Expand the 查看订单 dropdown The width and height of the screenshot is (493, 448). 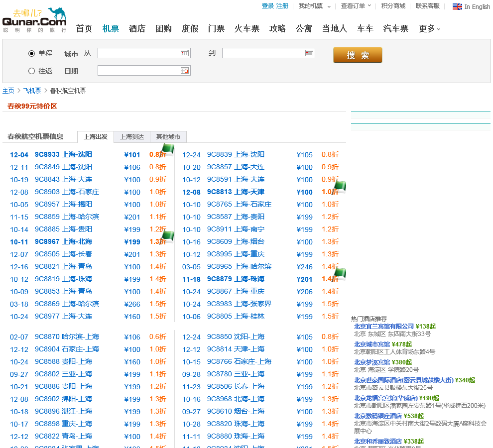pos(356,6)
